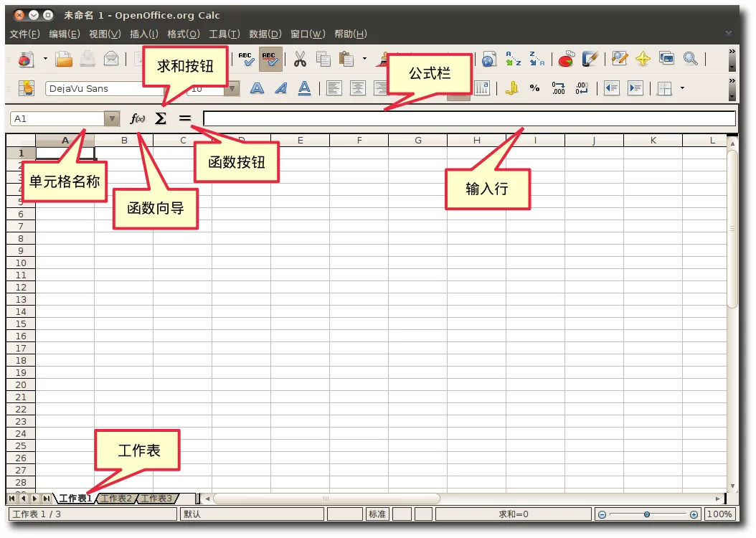Add a decimal place
The width and height of the screenshot is (756, 538).
(x=558, y=88)
